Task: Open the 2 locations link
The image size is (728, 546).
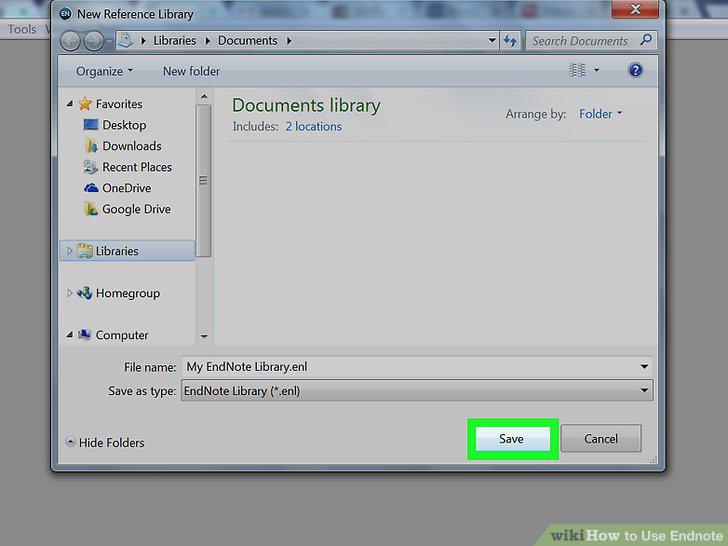Action: click(313, 126)
